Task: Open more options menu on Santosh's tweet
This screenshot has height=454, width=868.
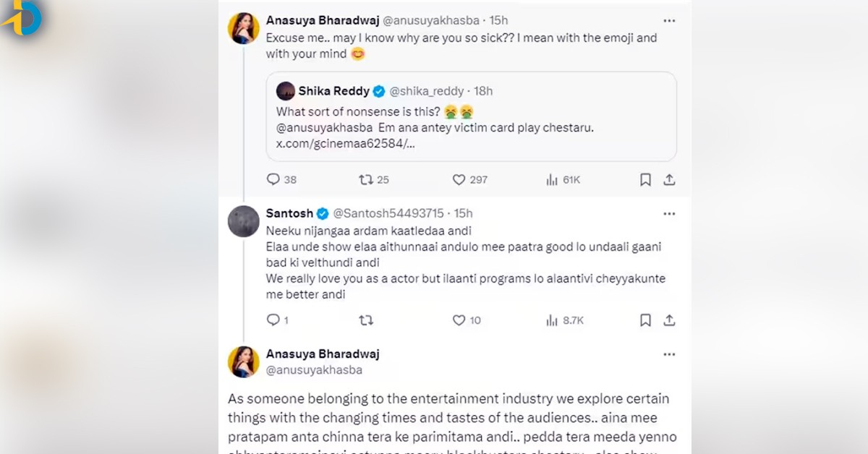Action: click(x=669, y=214)
